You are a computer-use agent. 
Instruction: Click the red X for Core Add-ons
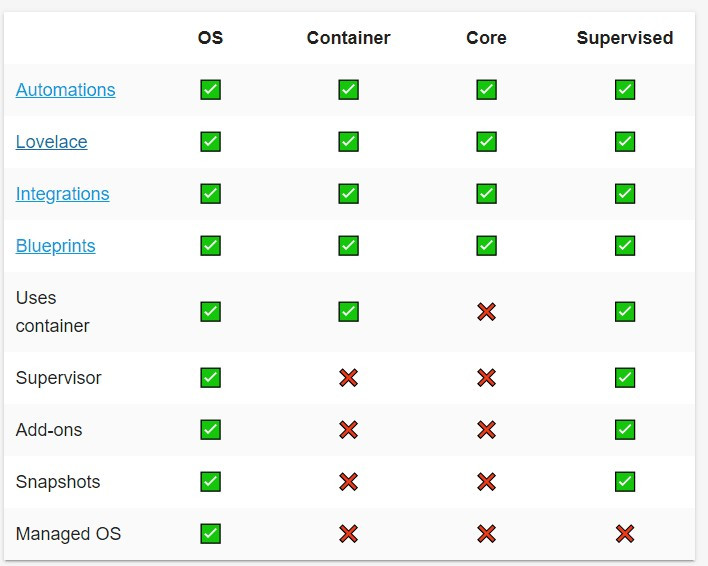click(x=486, y=430)
